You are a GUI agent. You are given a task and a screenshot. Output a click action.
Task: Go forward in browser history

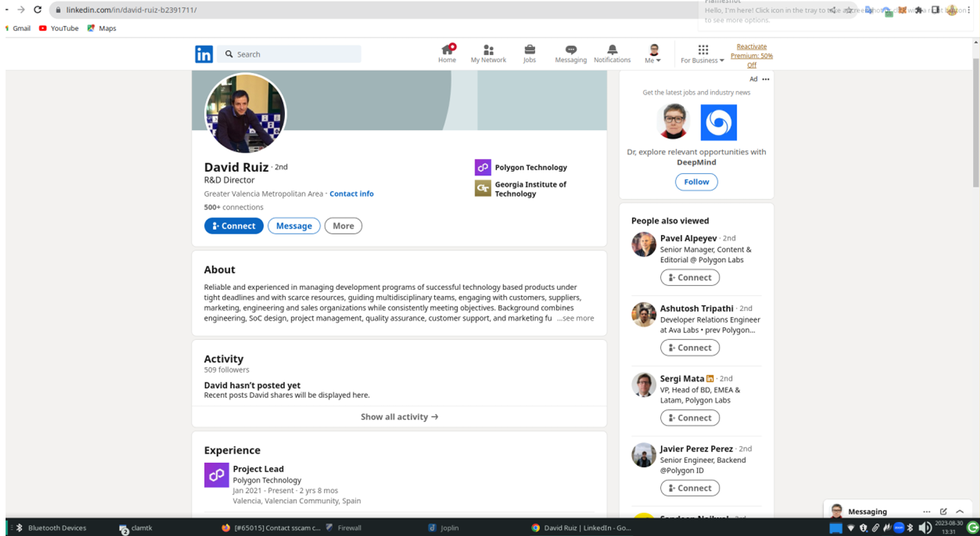tap(22, 10)
